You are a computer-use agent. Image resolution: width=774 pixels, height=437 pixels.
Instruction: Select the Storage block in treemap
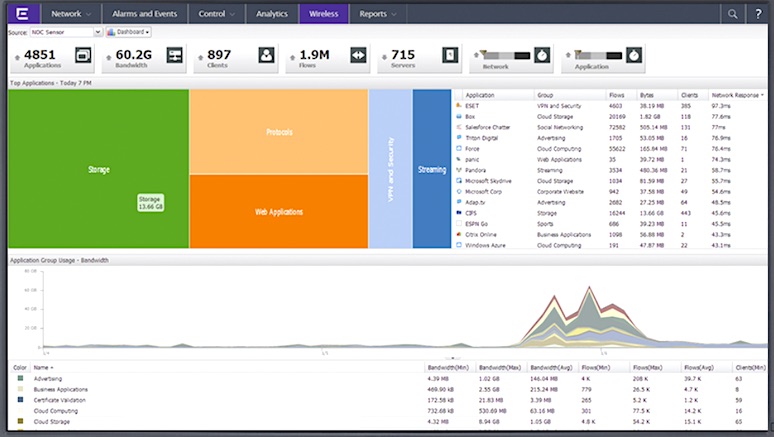[x=98, y=169]
